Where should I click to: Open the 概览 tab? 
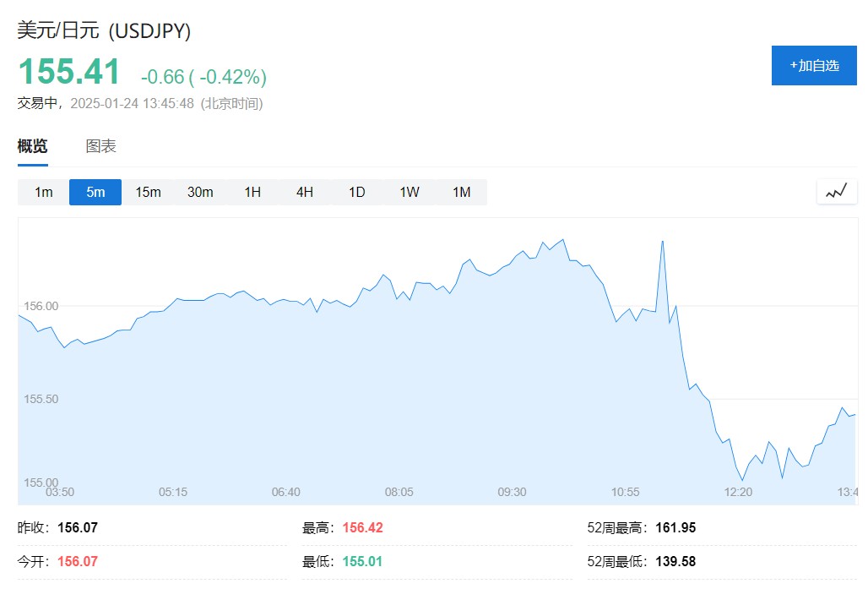click(33, 146)
